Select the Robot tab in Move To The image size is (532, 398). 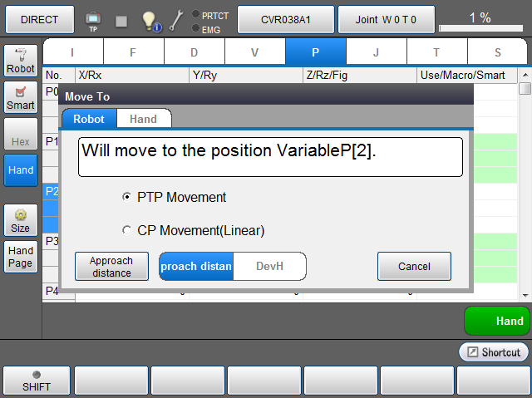point(89,119)
